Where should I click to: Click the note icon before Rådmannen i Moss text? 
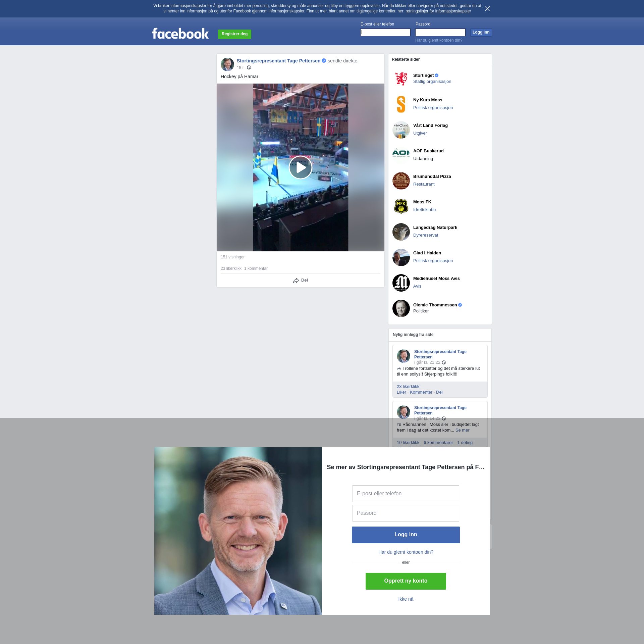coord(399,425)
